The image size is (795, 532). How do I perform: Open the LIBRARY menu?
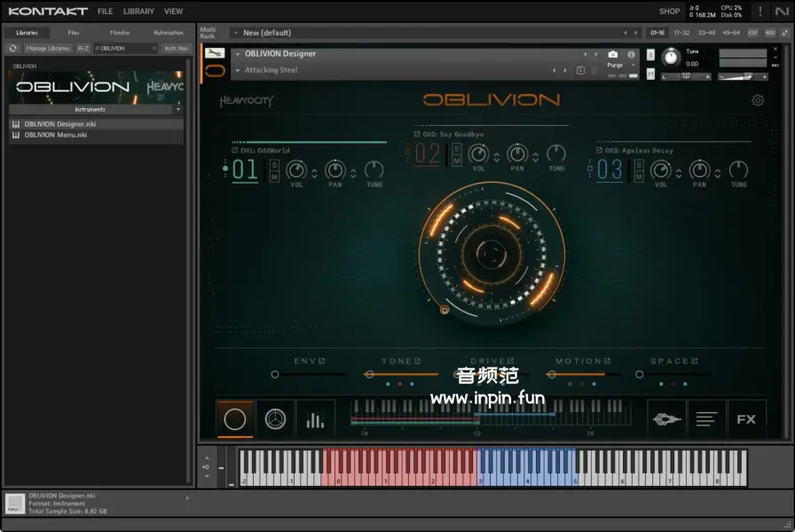pos(138,12)
